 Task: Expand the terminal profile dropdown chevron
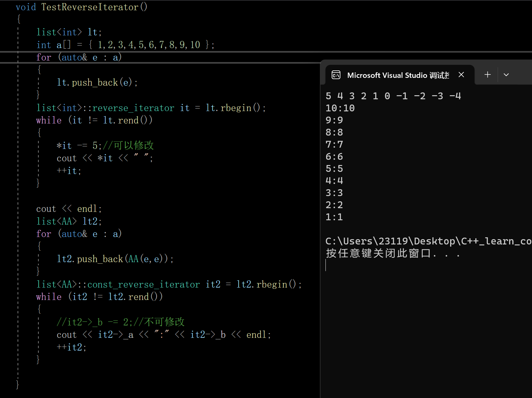tap(506, 75)
